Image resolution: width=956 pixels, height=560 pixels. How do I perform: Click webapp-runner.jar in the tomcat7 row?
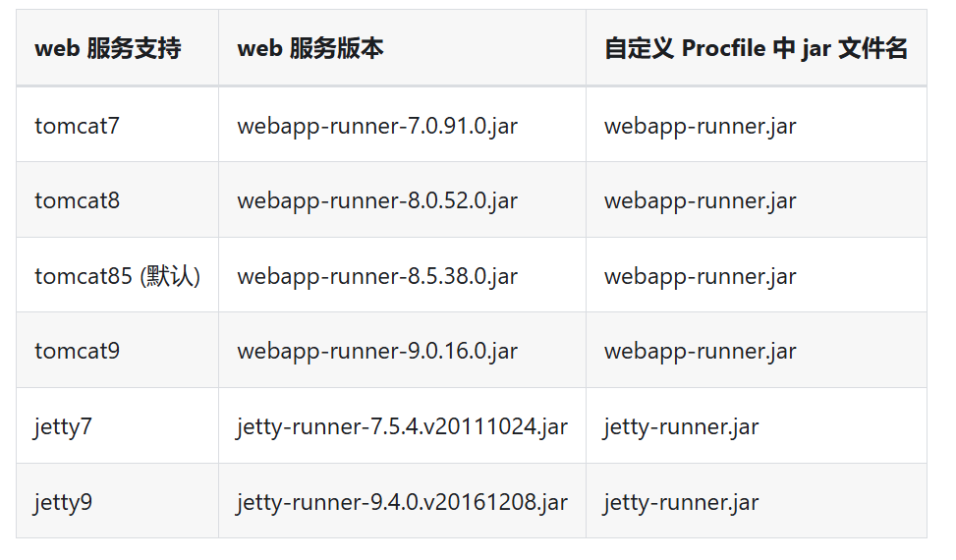pos(700,126)
